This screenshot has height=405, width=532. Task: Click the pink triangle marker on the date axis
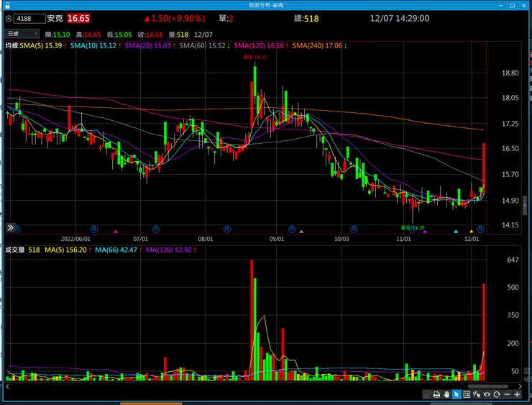click(x=116, y=232)
